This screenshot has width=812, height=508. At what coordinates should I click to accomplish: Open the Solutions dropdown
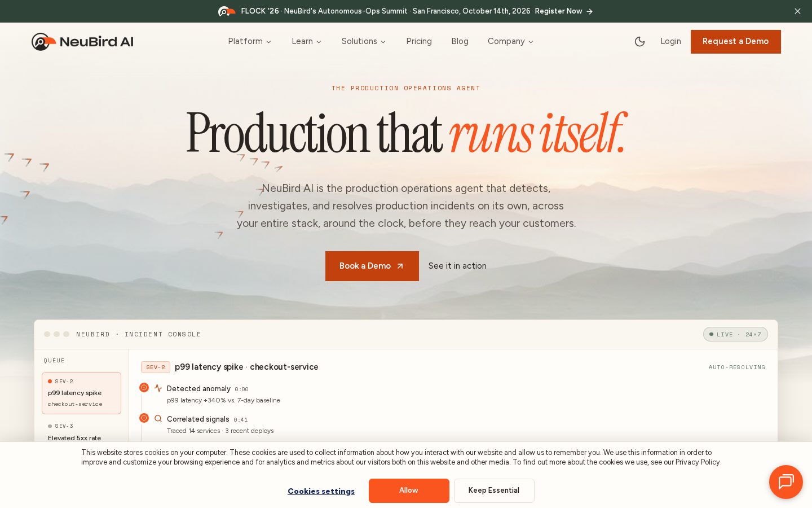point(364,41)
